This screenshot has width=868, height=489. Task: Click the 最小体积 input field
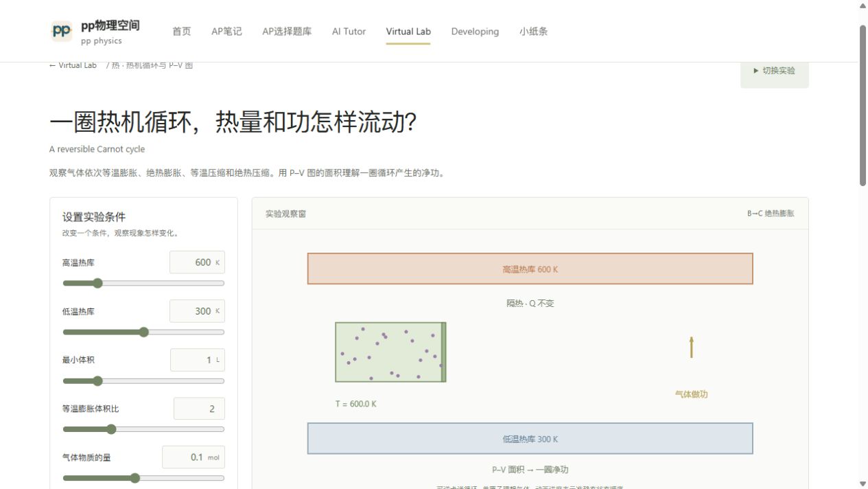[x=197, y=360]
